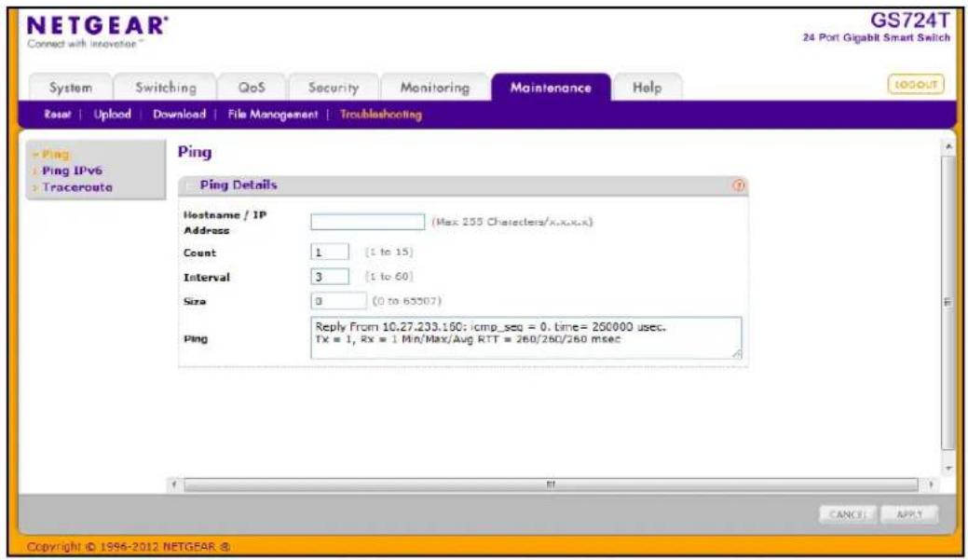The height and width of the screenshot is (560, 968).
Task: Click the '24 Port Gigabit Smart Switch' text
Action: [x=877, y=37]
